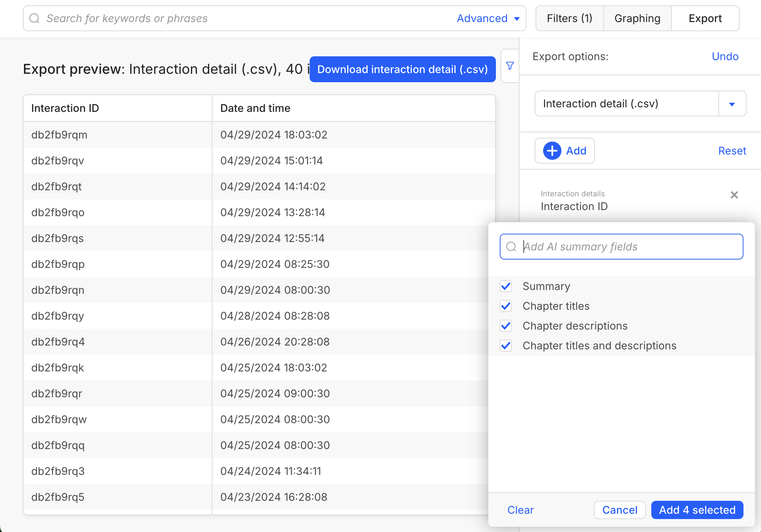Click the Clear link in the popup
Viewport: 761px width, 532px height.
[x=520, y=510]
